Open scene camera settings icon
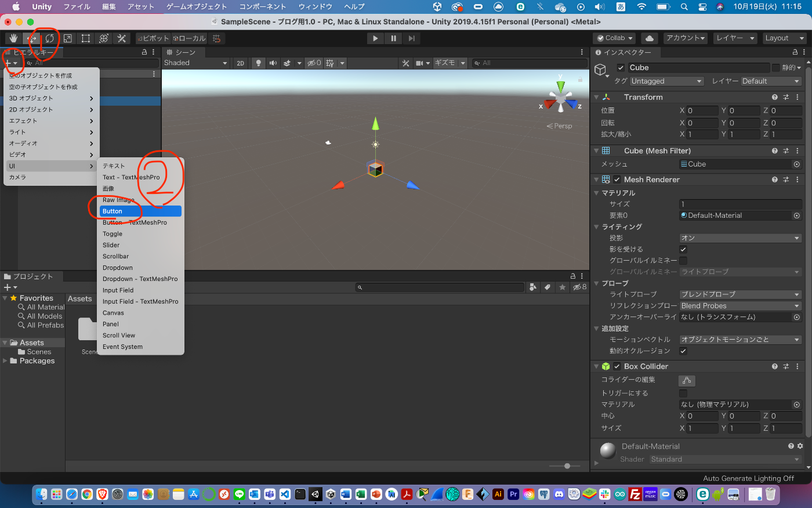812x508 pixels. pos(419,63)
